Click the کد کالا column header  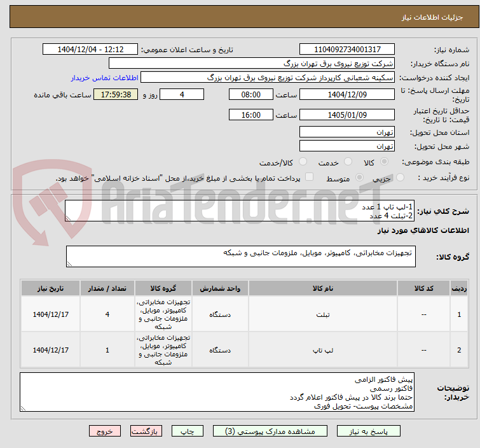coord(423,288)
